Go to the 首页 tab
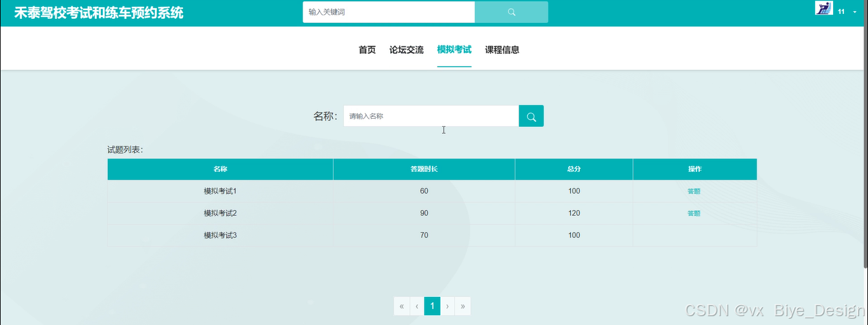This screenshot has height=325, width=868. [367, 50]
